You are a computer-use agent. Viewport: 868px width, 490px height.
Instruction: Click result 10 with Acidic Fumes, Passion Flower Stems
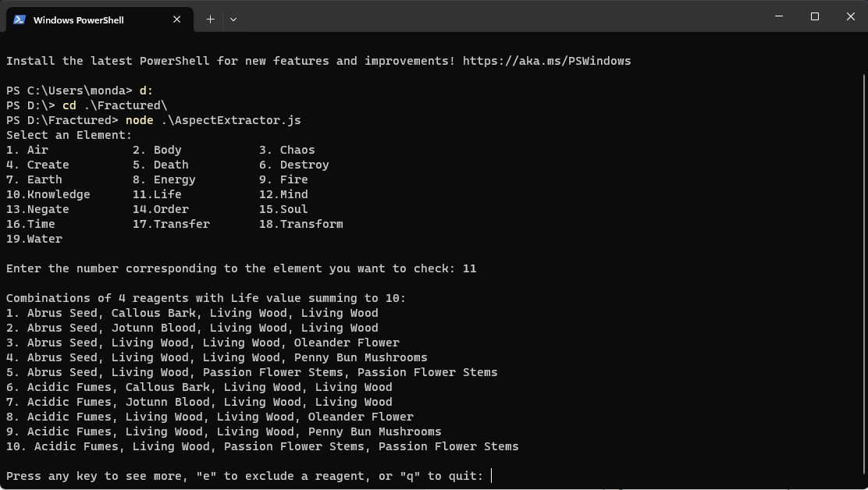[x=262, y=447]
